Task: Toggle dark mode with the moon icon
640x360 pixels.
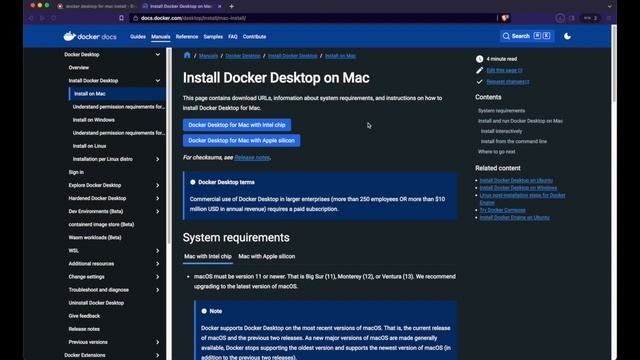Action: (567, 36)
